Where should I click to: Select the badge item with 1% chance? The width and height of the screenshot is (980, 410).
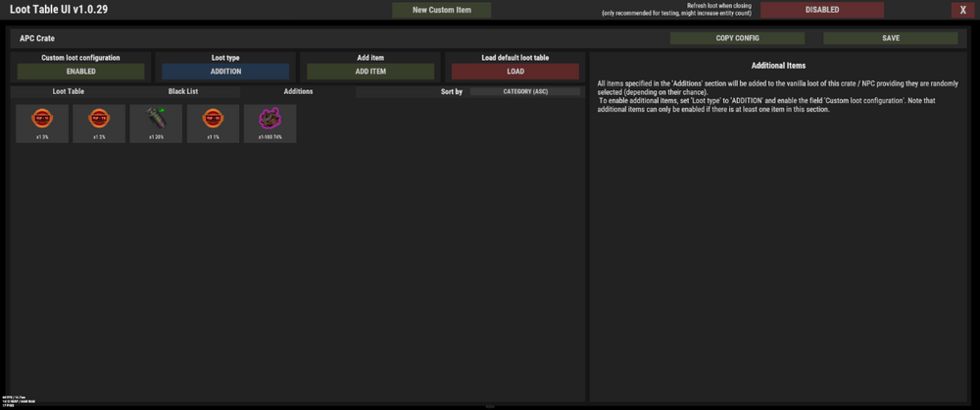pos(213,123)
